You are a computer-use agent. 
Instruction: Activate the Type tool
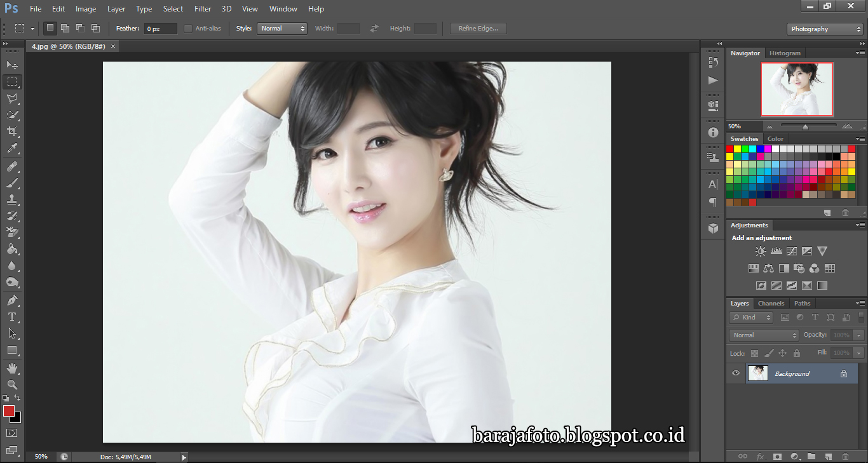11,317
